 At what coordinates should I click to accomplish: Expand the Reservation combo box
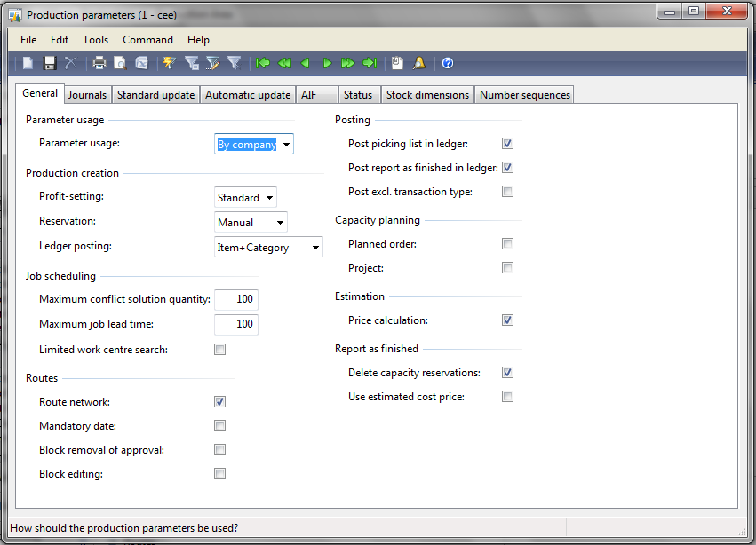pos(282,222)
